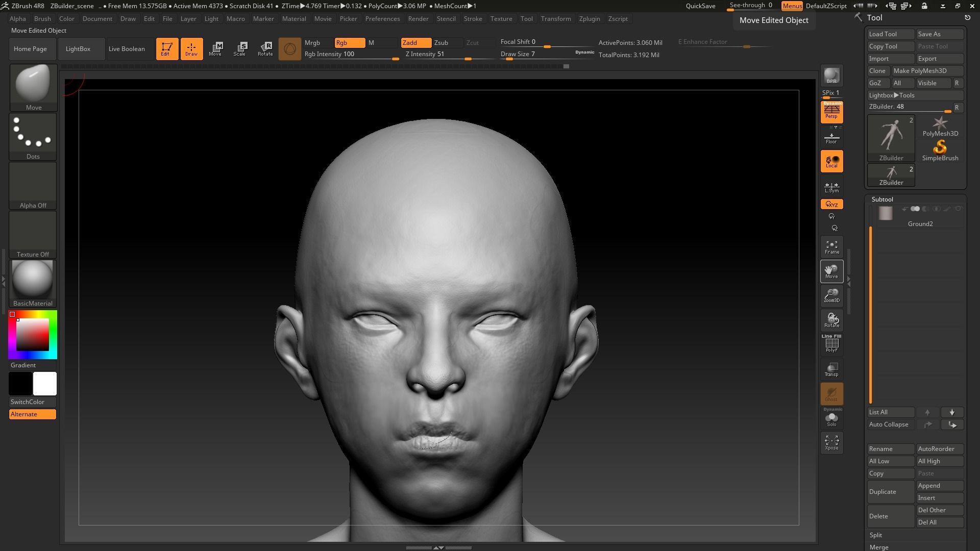Toggle Ghost transparency
The height and width of the screenshot is (551, 980).
[831, 394]
